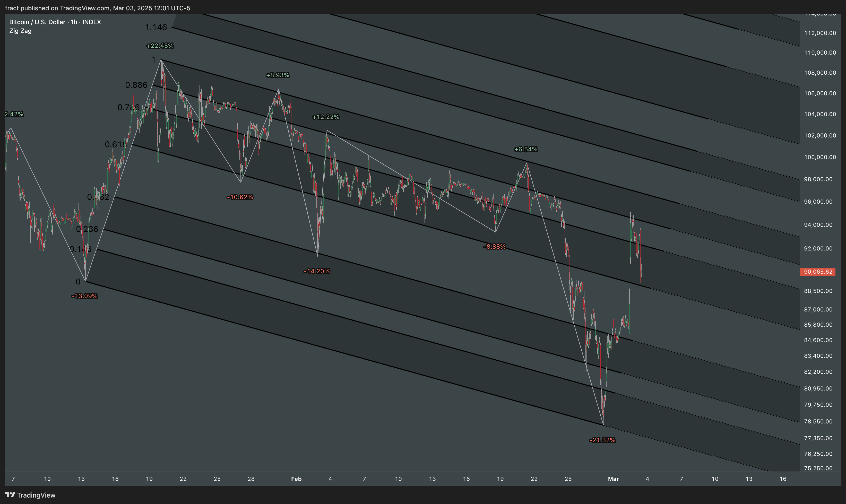Select the 76,250.00 price axis label

coord(818,454)
